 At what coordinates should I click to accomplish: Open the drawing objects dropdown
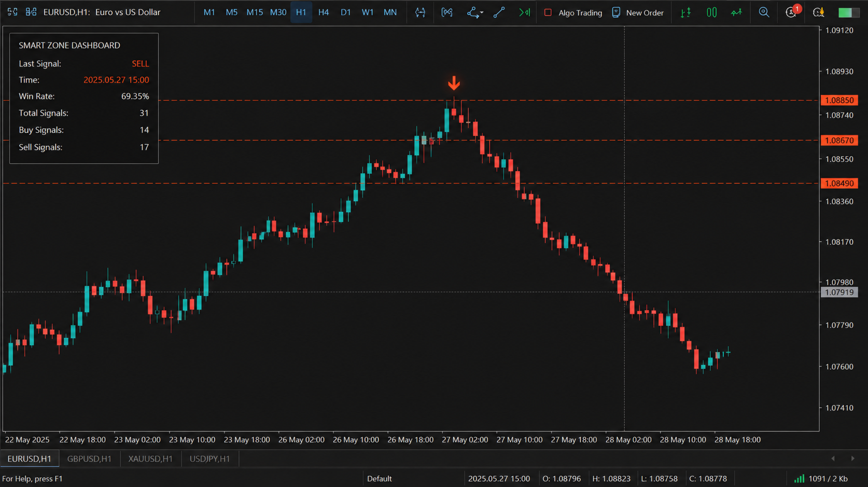coord(475,12)
